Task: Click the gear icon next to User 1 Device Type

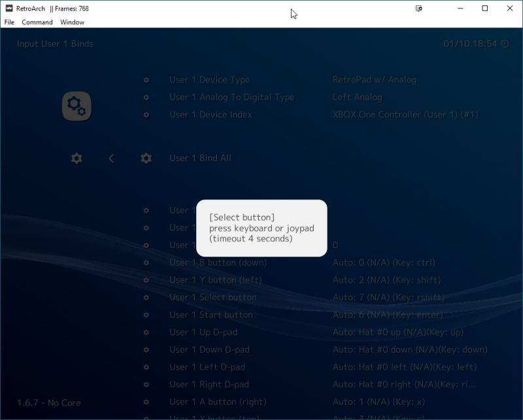Action: click(x=145, y=79)
